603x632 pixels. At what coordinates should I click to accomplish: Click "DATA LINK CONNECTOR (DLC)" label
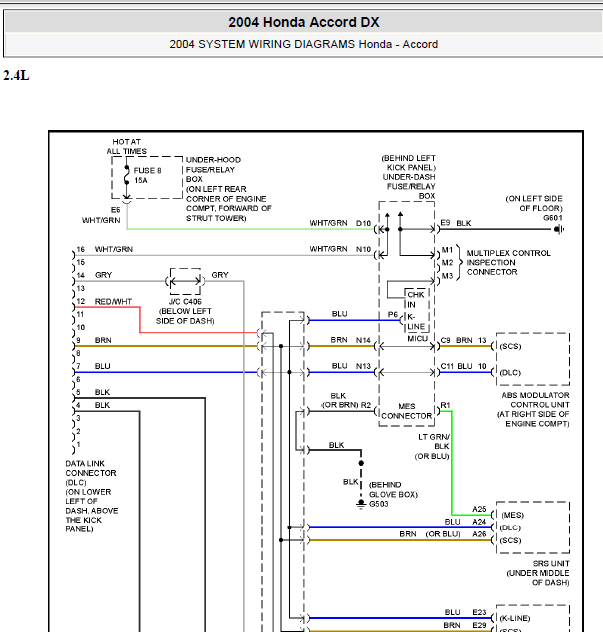[91, 473]
